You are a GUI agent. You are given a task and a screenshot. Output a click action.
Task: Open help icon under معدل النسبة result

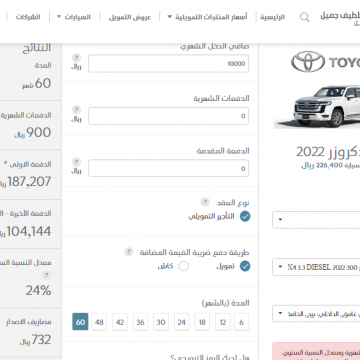(46, 275)
